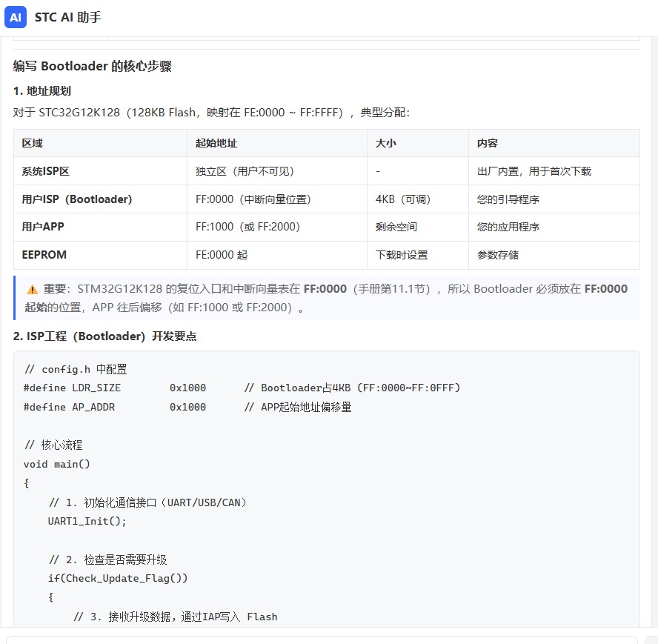Viewport: 658px width, 644px height.
Task: Click the // 核心流程 comment
Action: coord(53,445)
